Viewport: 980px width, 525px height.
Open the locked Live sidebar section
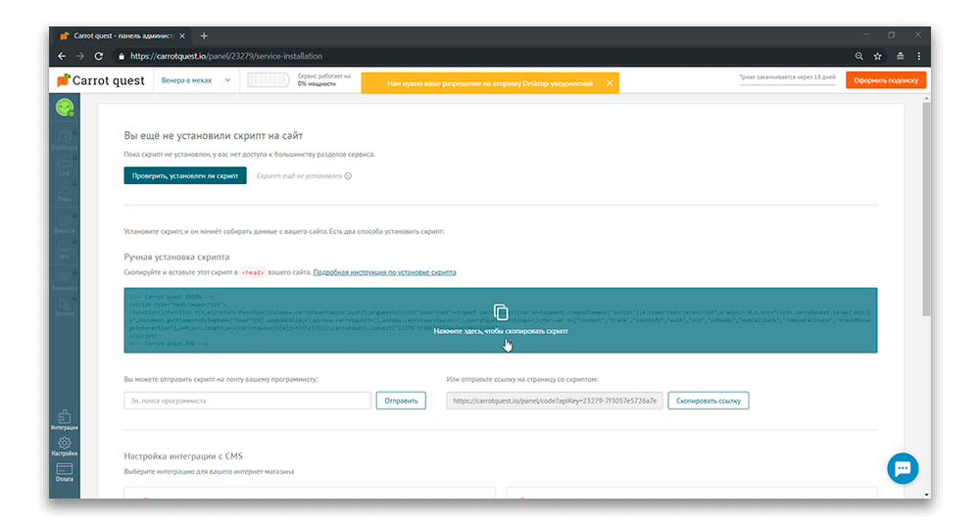pyautogui.click(x=65, y=165)
